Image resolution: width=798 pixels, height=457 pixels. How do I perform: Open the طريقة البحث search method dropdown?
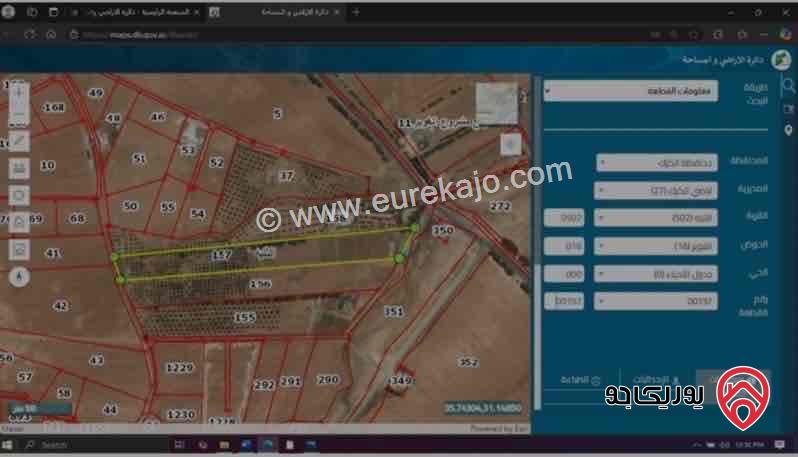coord(631,91)
